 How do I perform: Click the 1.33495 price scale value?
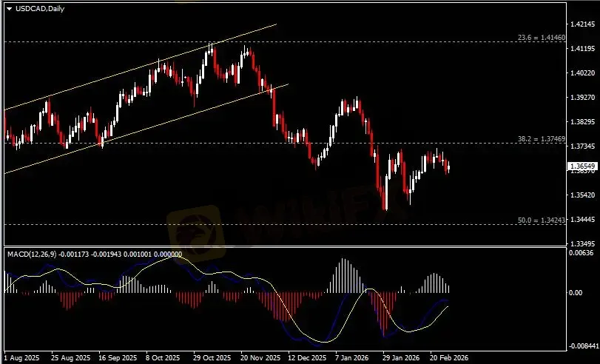point(582,244)
